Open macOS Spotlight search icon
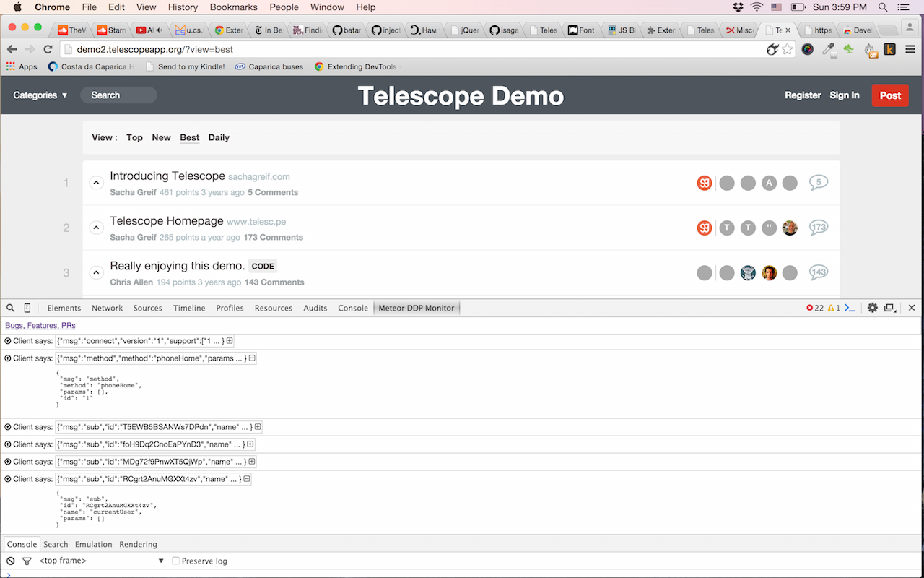This screenshot has height=578, width=924. (883, 7)
